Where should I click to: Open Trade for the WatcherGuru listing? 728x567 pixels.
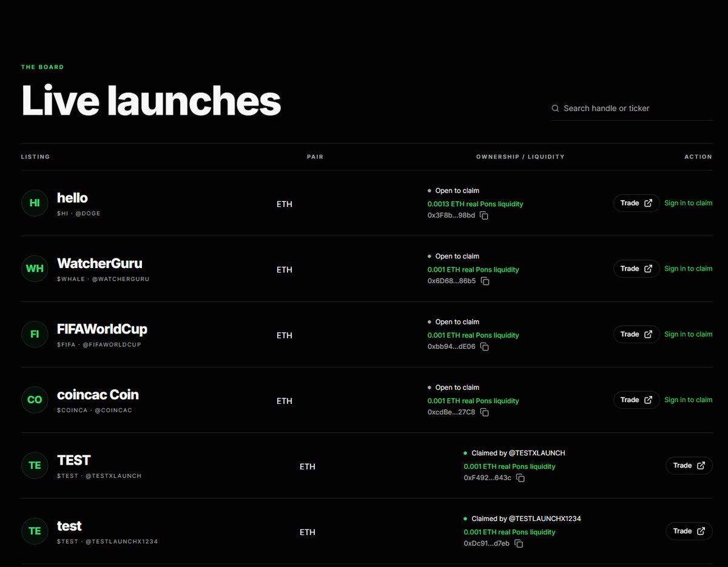pos(636,269)
